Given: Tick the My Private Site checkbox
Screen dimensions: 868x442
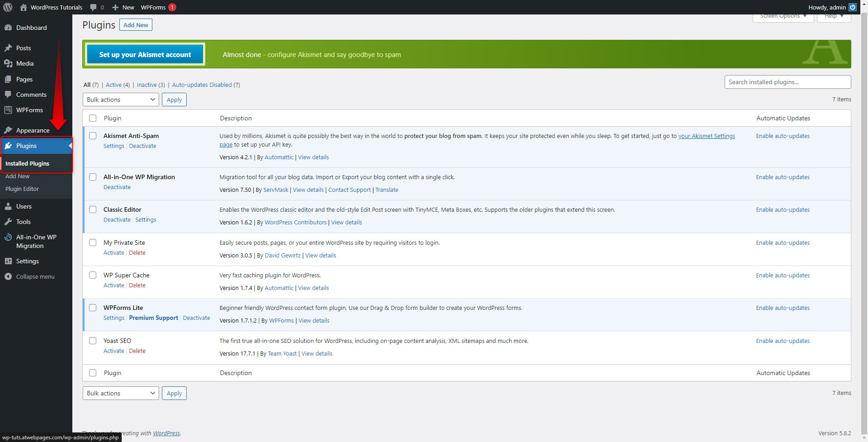Looking at the screenshot, I should (93, 242).
